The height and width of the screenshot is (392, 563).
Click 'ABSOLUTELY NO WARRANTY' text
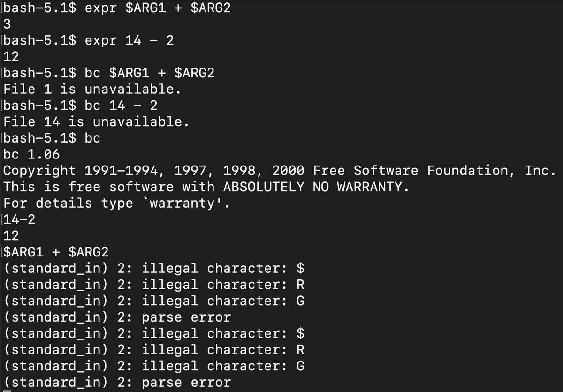316,187
